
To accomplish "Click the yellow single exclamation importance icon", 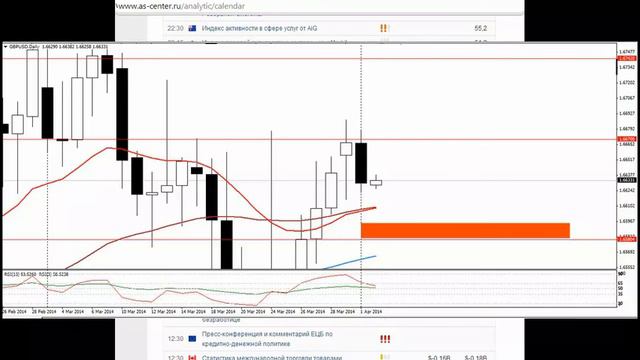I will tap(382, 358).
